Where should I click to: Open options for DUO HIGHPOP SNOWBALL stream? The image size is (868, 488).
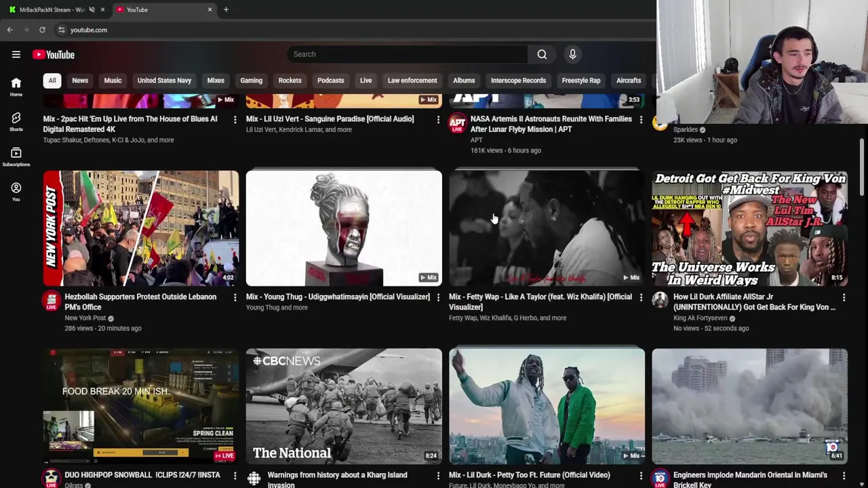pos(235,476)
